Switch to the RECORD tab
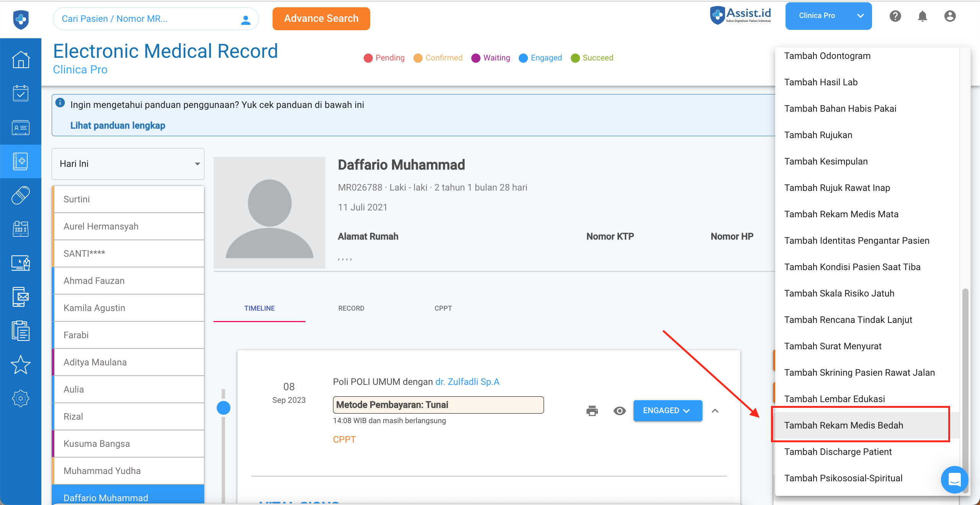Screen dimensions: 980x505 click(351, 308)
